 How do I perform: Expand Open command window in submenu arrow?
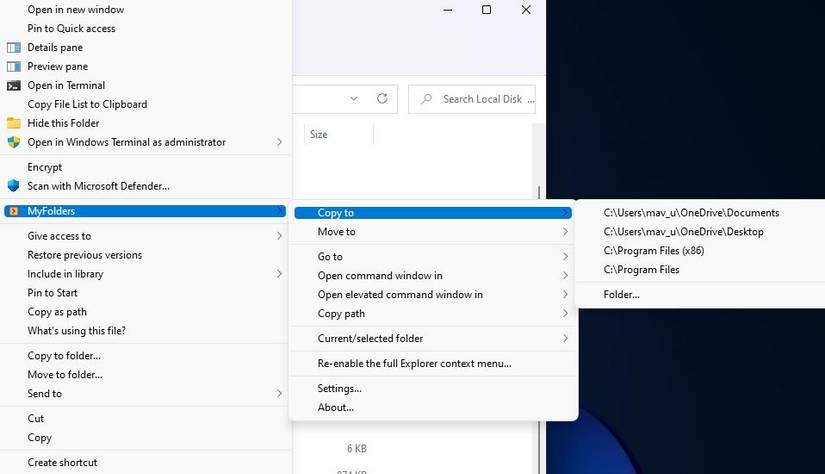coord(565,275)
